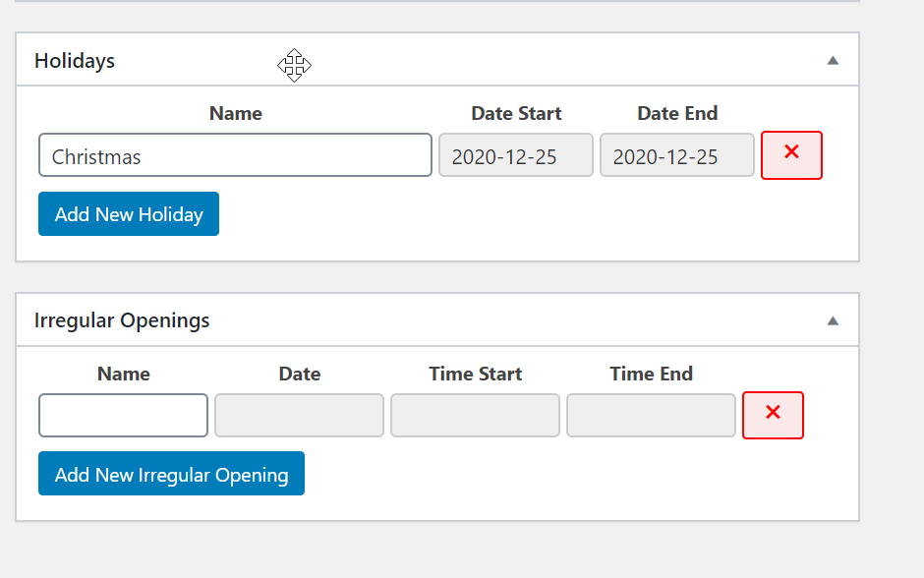Image resolution: width=924 pixels, height=578 pixels.
Task: Remove the empty irregular opening row
Action: 773,415
